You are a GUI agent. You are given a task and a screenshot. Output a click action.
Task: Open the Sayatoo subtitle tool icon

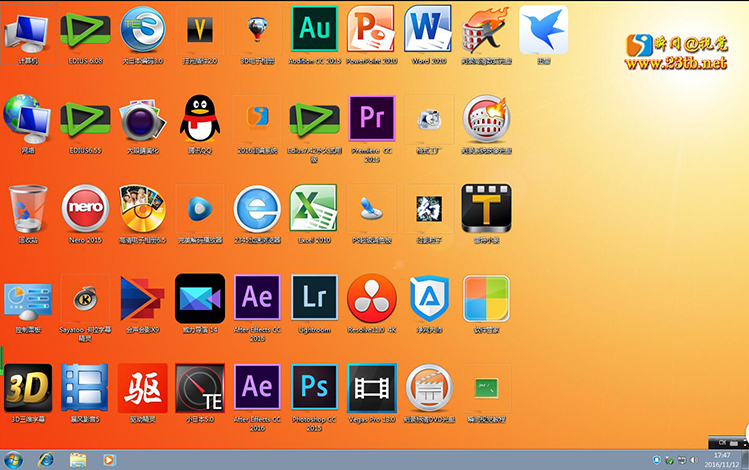[x=85, y=299]
